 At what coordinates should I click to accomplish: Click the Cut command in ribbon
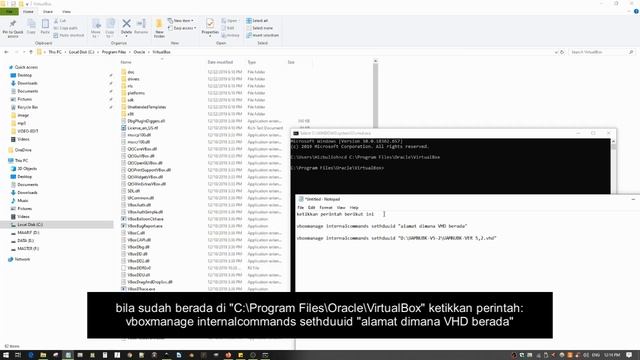coord(60,20)
